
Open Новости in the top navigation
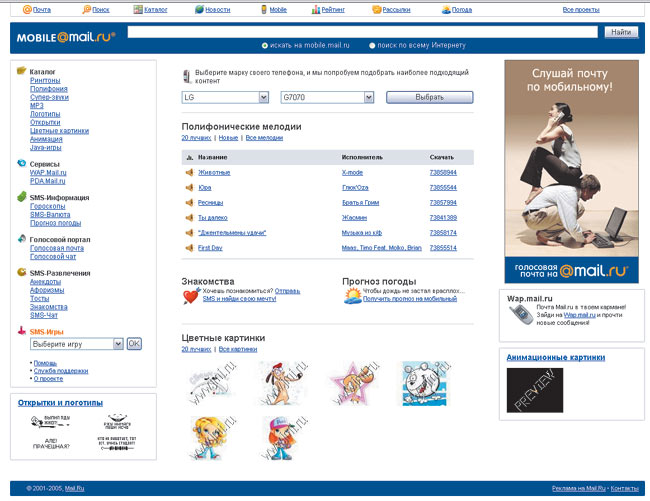pyautogui.click(x=217, y=9)
